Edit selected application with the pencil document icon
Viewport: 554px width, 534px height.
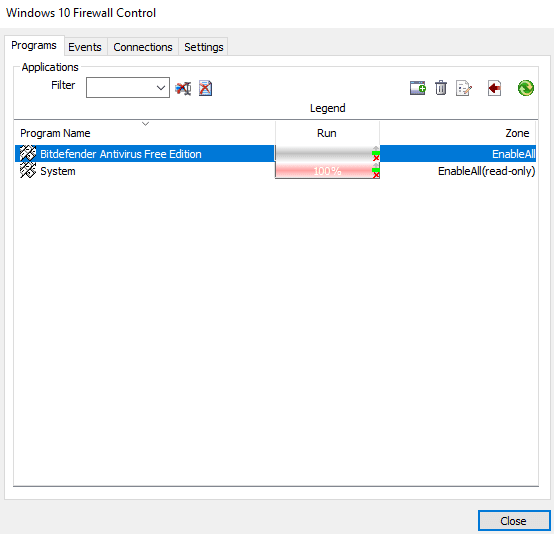464,88
